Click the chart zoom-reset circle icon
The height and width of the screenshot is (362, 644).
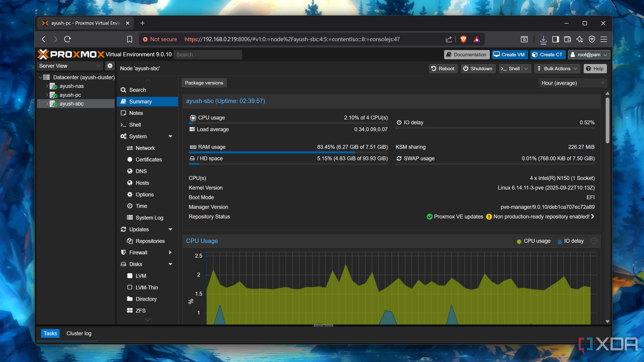(x=594, y=241)
